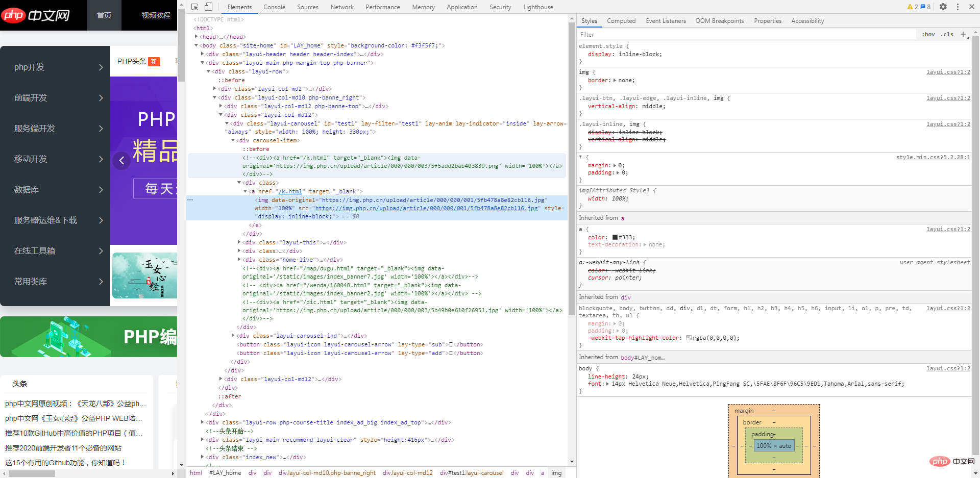The width and height of the screenshot is (980, 478).
Task: Open the style.min.css source link
Action: point(933,157)
